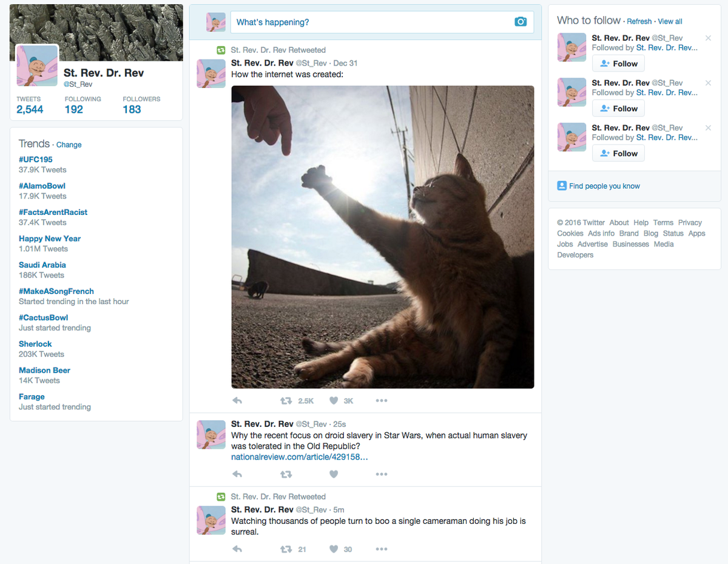Screen dimensions: 728x564
Task: Open the Sherlock trend
Action: pos(35,344)
